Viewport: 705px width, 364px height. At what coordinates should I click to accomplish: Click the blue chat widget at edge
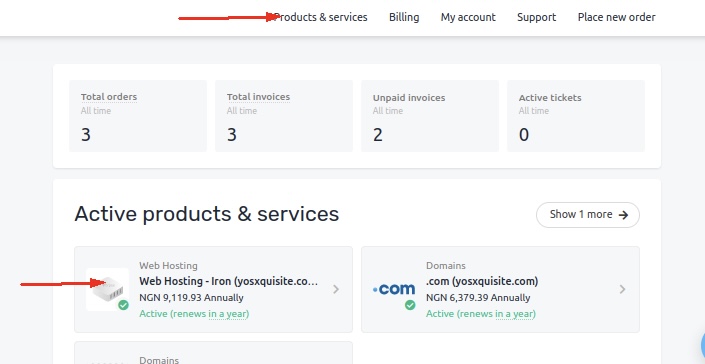[703, 347]
